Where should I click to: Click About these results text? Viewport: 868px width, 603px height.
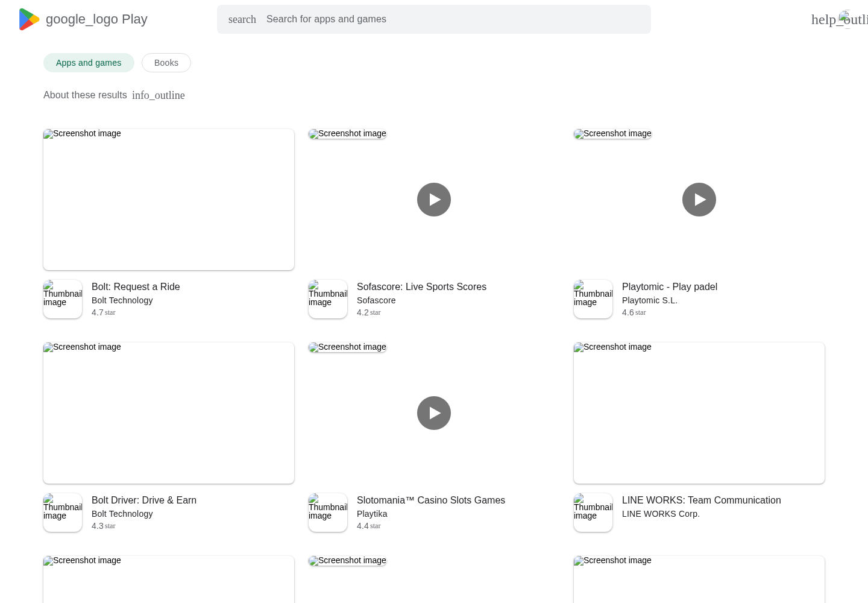coord(85,95)
